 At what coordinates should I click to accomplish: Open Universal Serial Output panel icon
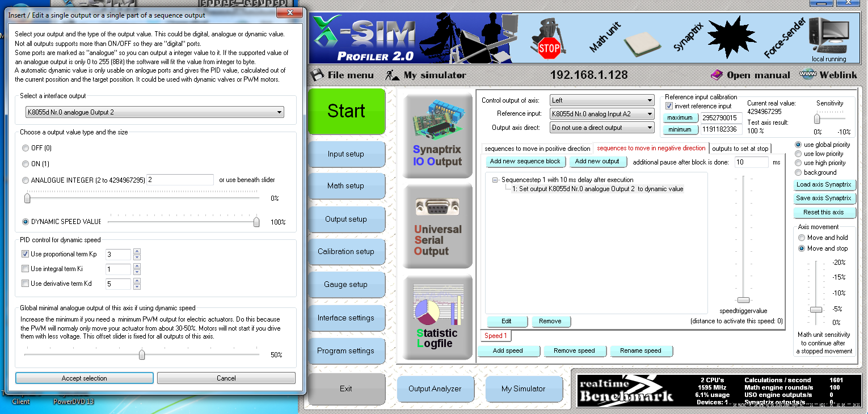[437, 226]
